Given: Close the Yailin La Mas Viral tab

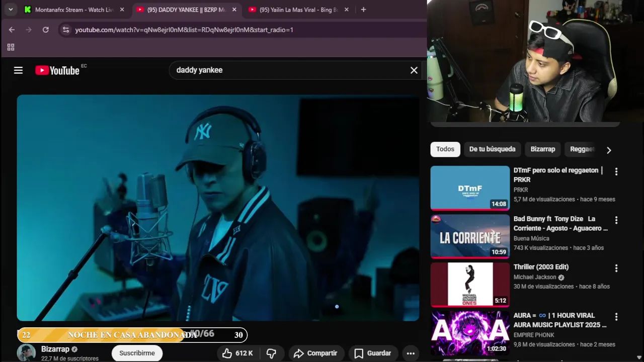Looking at the screenshot, I should pyautogui.click(x=346, y=10).
